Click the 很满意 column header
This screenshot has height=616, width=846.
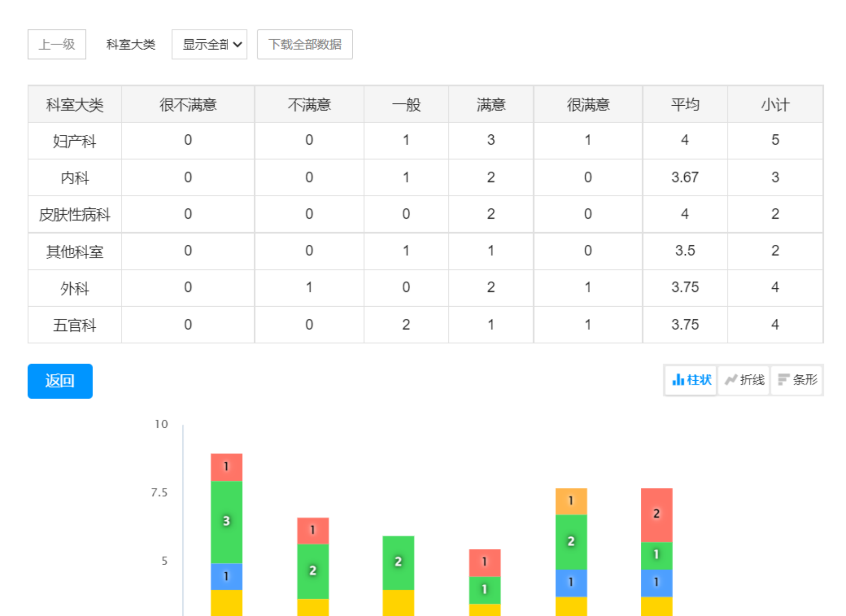(588, 104)
